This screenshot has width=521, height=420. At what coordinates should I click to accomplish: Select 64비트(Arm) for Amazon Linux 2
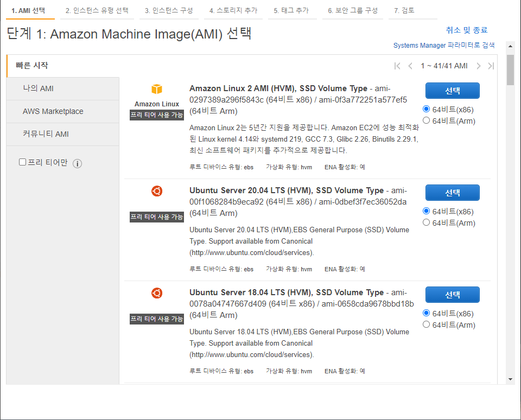[x=427, y=120]
